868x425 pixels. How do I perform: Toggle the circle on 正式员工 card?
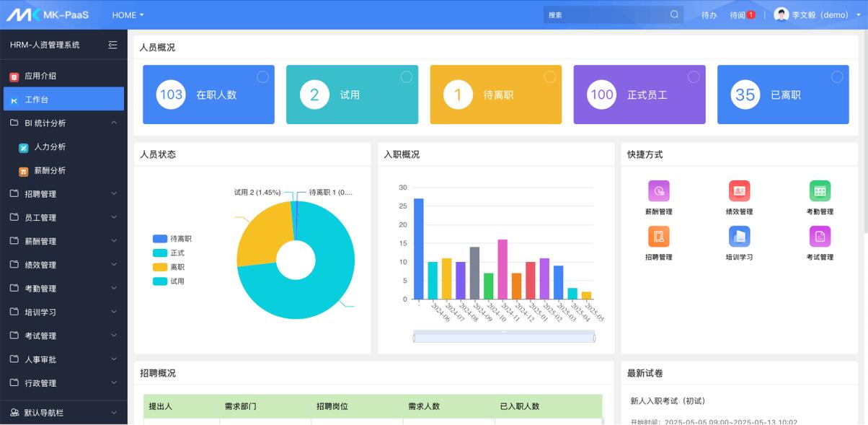[x=694, y=77]
